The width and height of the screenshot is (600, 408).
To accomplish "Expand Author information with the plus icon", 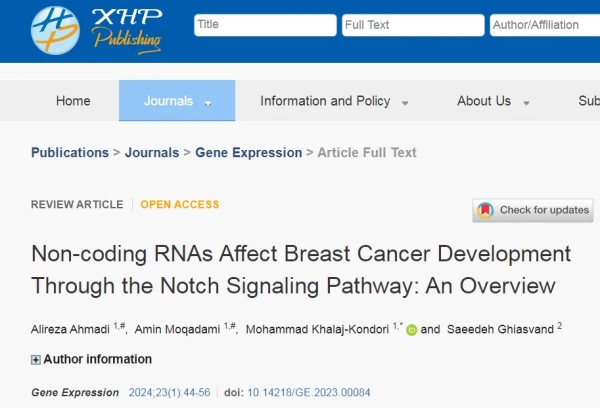I will (36, 360).
